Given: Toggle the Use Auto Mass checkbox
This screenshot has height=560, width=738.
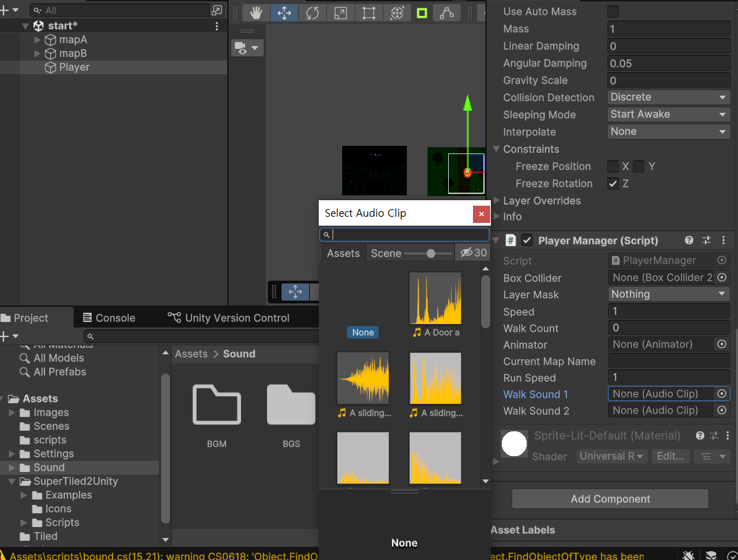Looking at the screenshot, I should (613, 12).
